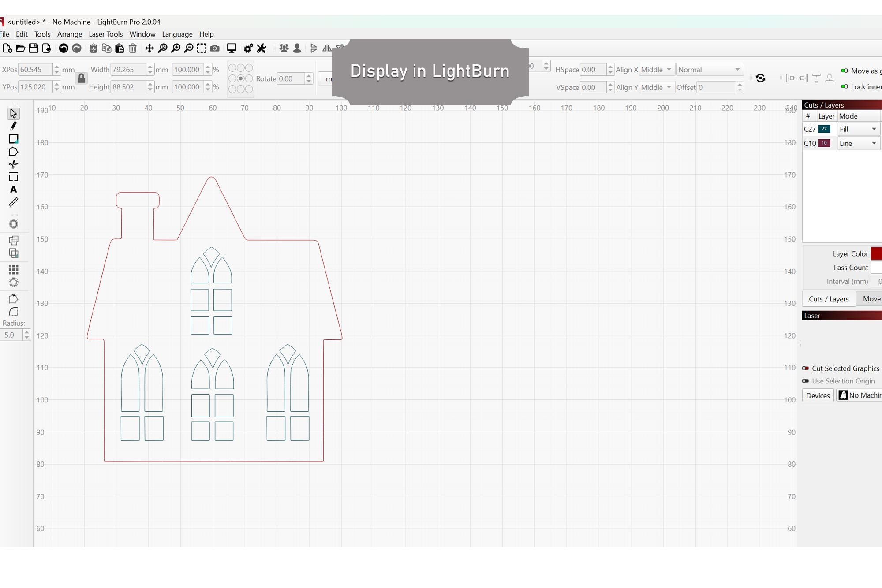Delete selection with trash icon

coord(133,48)
